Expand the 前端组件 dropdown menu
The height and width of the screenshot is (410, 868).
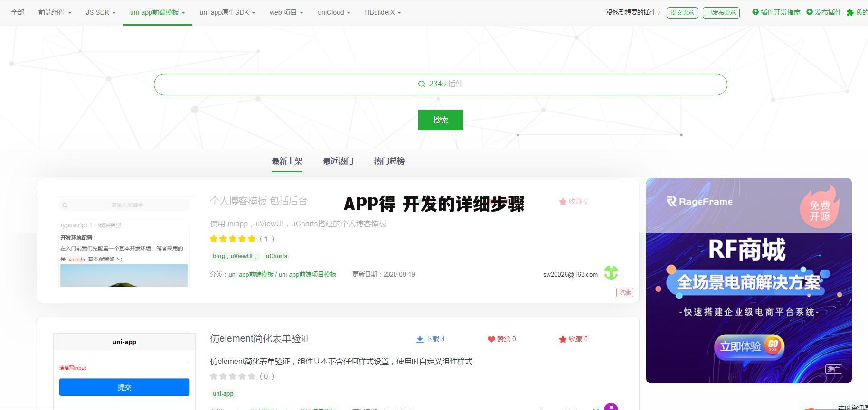55,13
